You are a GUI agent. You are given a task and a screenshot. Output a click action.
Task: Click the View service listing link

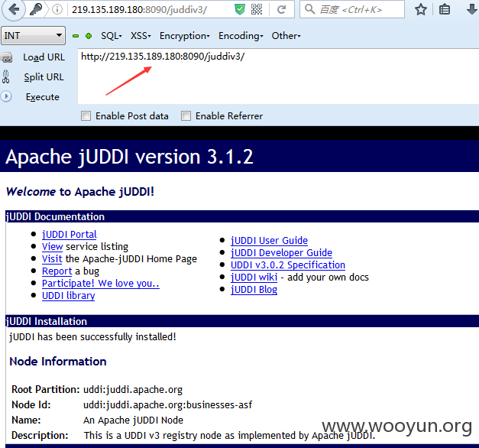52,246
